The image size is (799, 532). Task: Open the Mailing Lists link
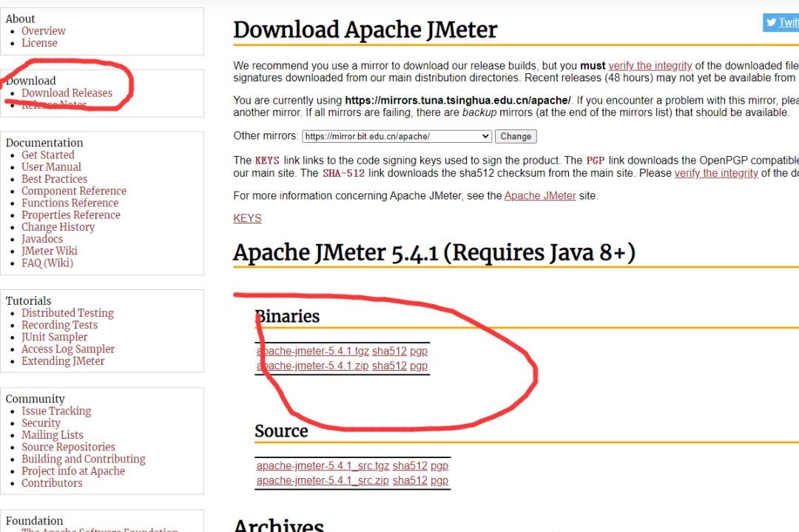pyautogui.click(x=52, y=435)
